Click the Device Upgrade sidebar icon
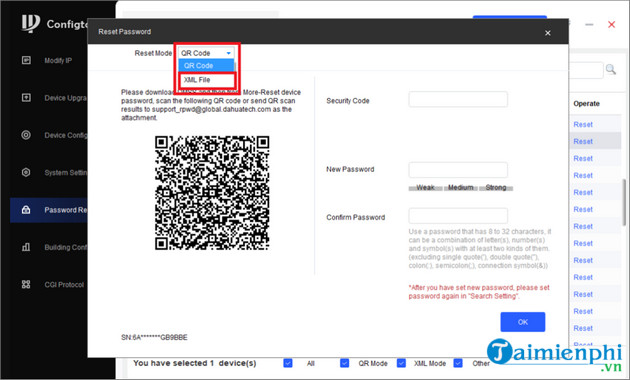The height and width of the screenshot is (380, 630). pos(26,98)
